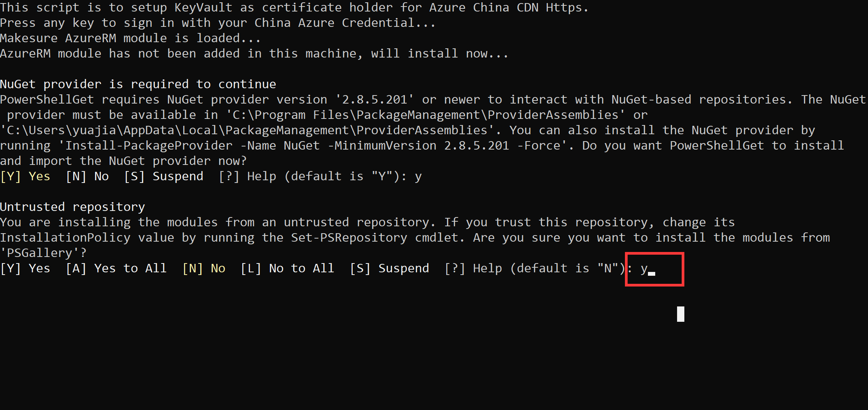Screen dimensions: 868x410
Task: Choose '[L] No to All' option
Action: [288, 268]
